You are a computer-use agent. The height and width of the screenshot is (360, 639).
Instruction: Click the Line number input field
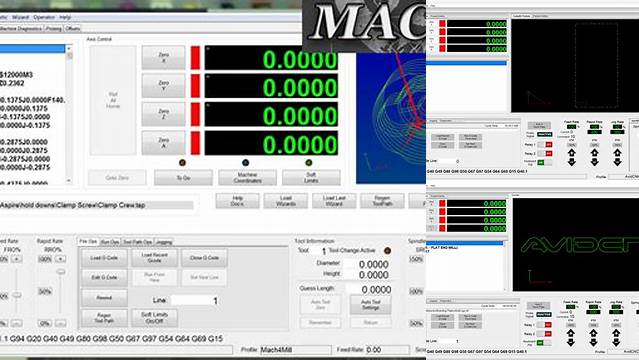[195, 300]
